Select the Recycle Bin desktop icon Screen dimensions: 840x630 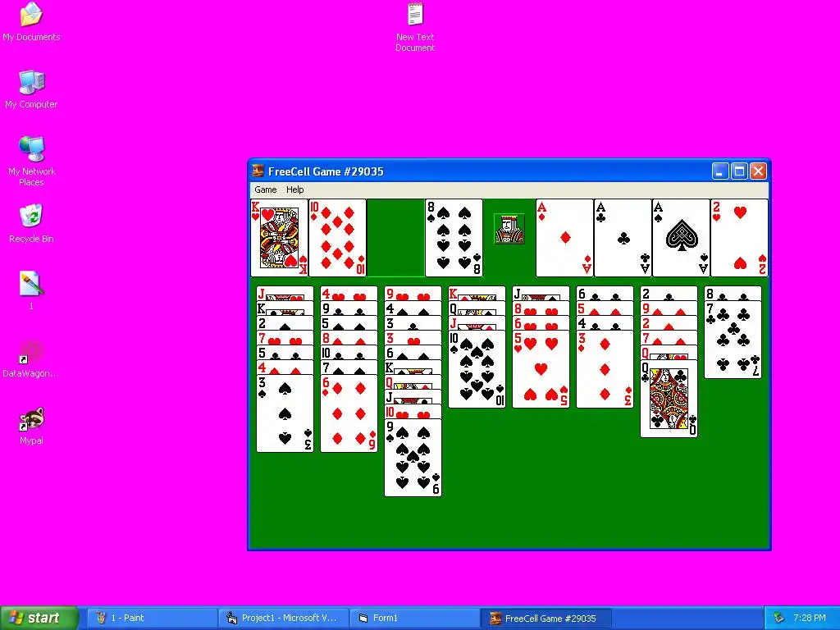pyautogui.click(x=31, y=223)
